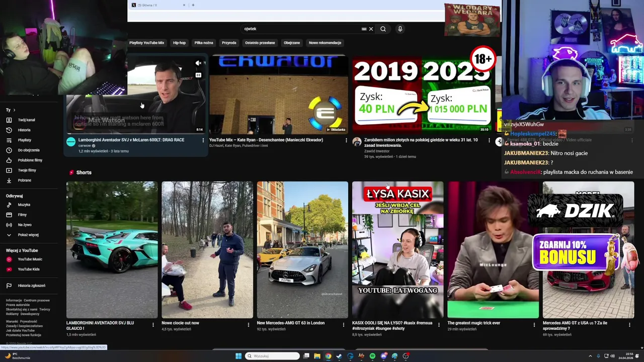The width and height of the screenshot is (644, 362).
Task: Close the Główna / X browser tab
Action: (184, 5)
